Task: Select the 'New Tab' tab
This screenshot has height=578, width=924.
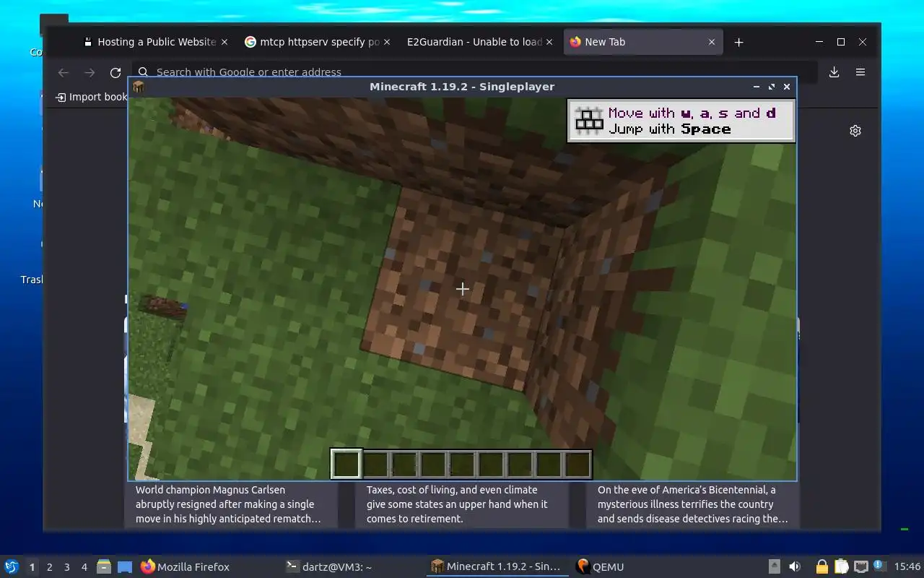Action: point(642,42)
